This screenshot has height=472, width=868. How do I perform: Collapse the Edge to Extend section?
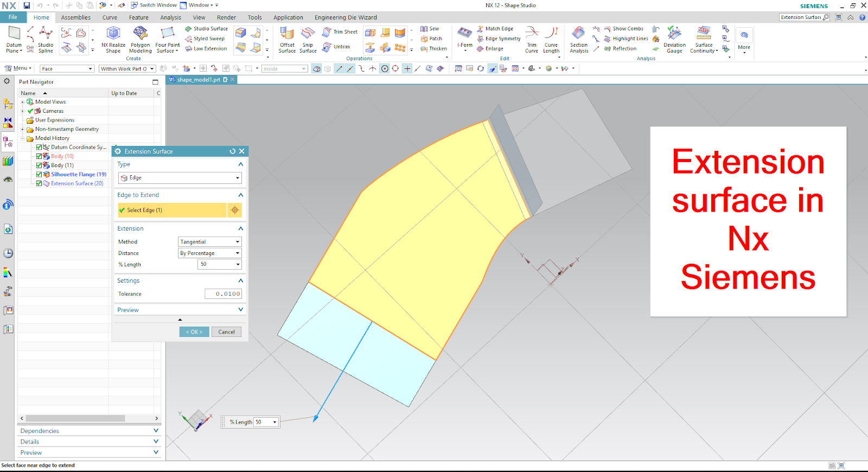pyautogui.click(x=240, y=195)
